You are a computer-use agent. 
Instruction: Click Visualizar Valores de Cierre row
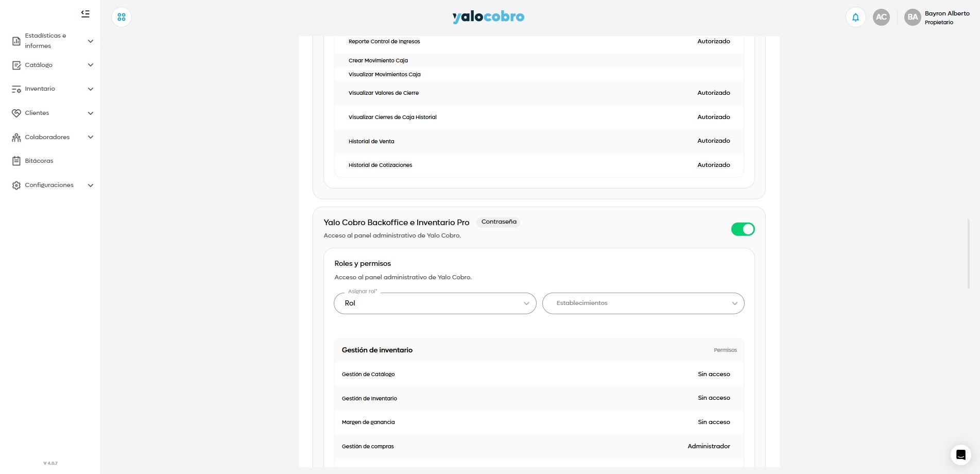coord(539,93)
